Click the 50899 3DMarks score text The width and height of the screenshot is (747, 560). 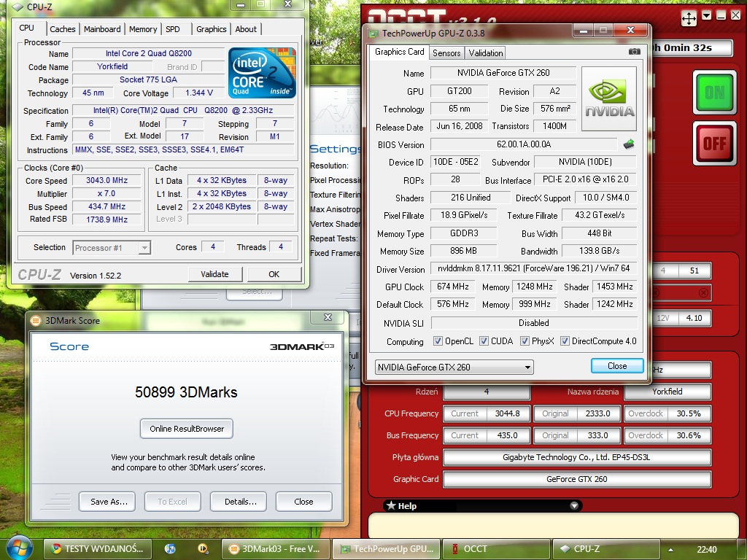(186, 392)
